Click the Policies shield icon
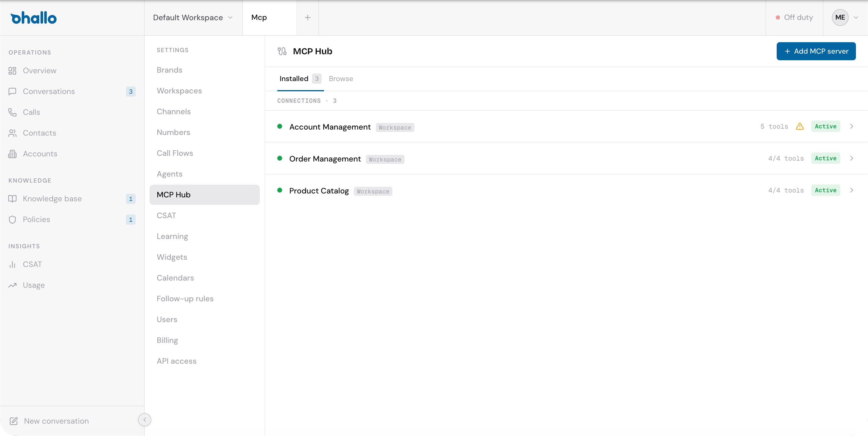The width and height of the screenshot is (868, 436). (x=12, y=220)
